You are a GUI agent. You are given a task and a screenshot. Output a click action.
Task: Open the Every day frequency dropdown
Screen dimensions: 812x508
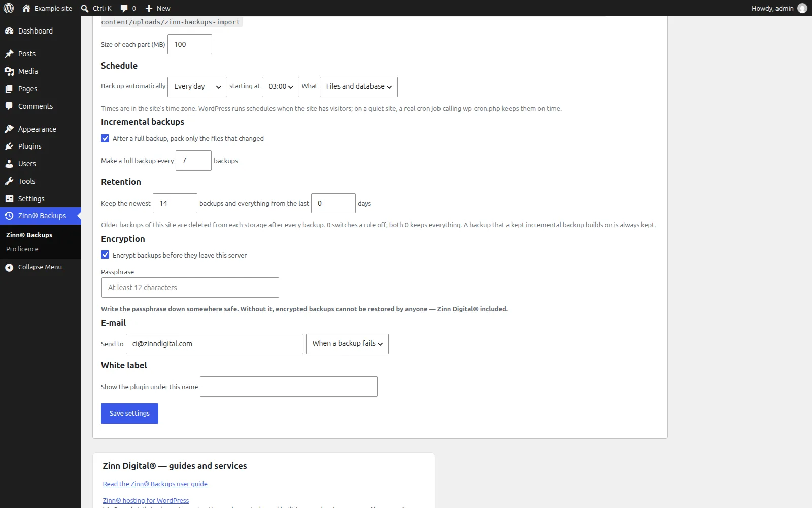coord(197,87)
